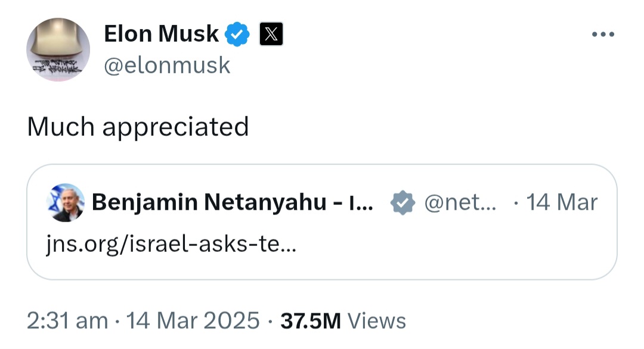Click the blue verified checkmark badge
Screen dimensions: 644x349
click(237, 34)
